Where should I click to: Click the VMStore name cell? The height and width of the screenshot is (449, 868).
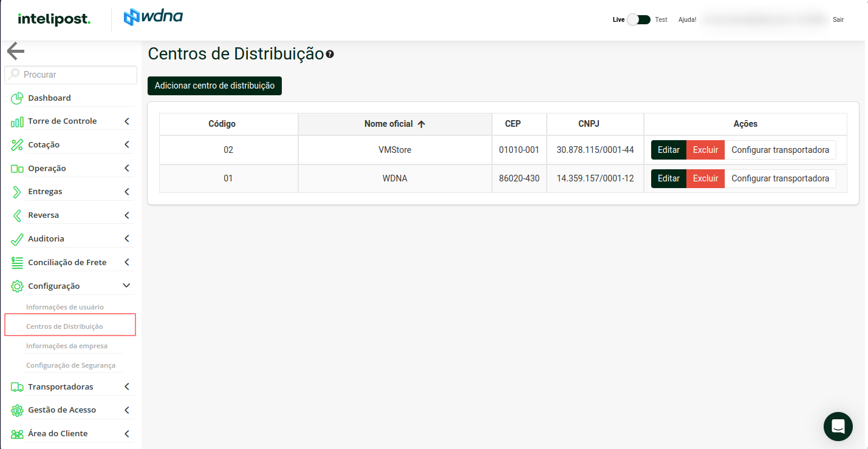click(x=395, y=150)
